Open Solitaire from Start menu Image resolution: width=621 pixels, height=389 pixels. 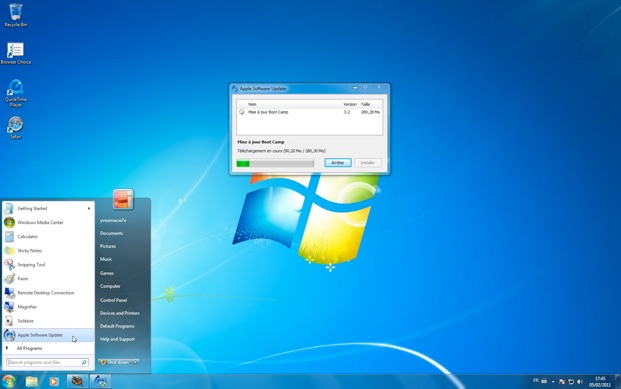[48, 321]
